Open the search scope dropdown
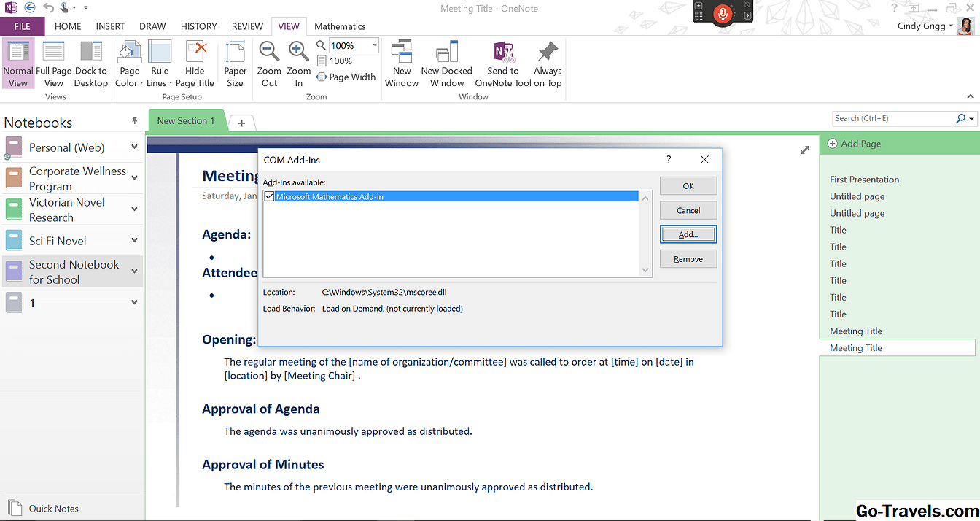 (972, 118)
